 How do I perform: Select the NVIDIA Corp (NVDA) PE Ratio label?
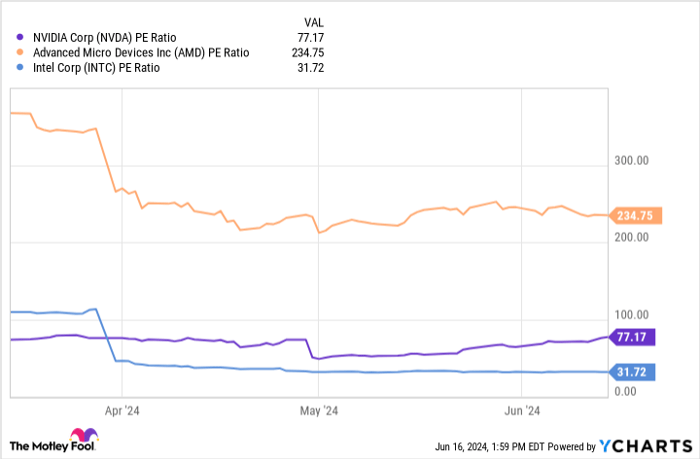click(x=104, y=38)
